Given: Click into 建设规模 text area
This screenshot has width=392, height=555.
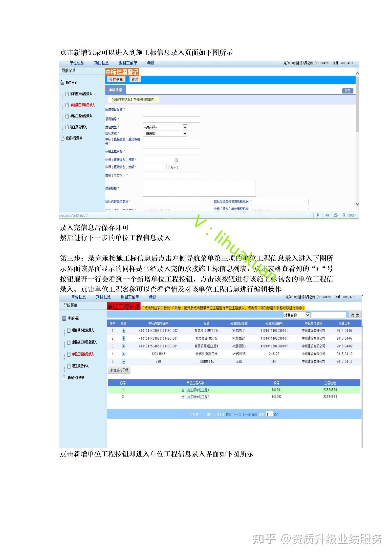Looking at the screenshot, I should (199, 188).
